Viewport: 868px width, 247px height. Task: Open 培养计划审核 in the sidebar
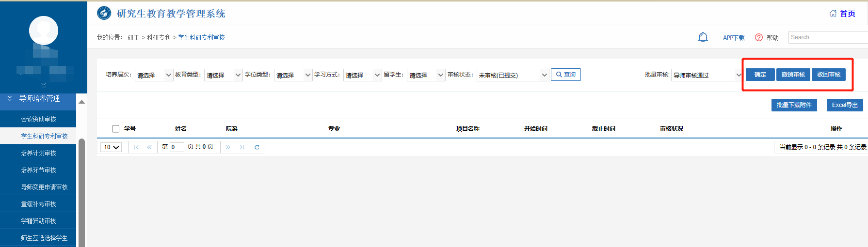pos(38,153)
